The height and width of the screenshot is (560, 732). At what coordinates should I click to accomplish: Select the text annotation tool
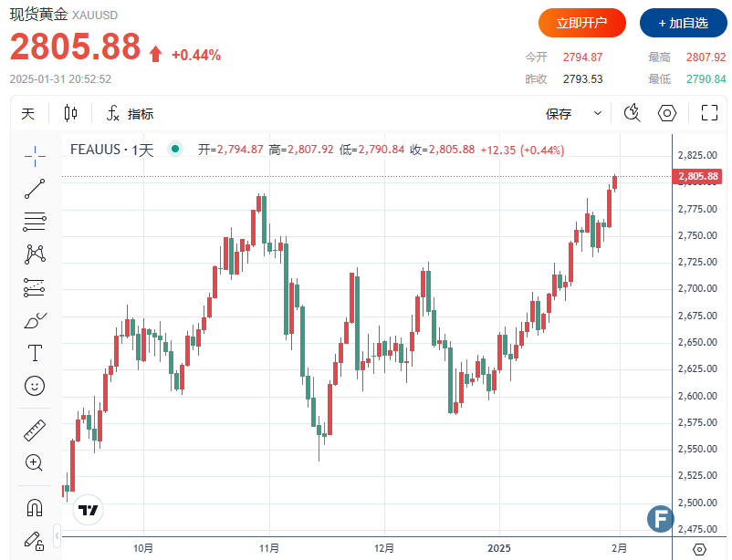pos(35,353)
